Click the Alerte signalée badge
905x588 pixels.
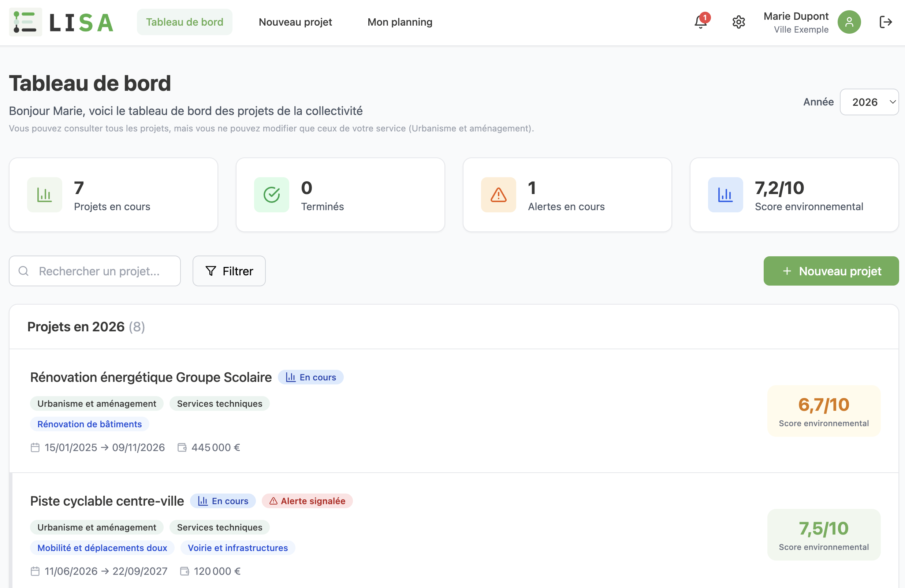(x=307, y=501)
